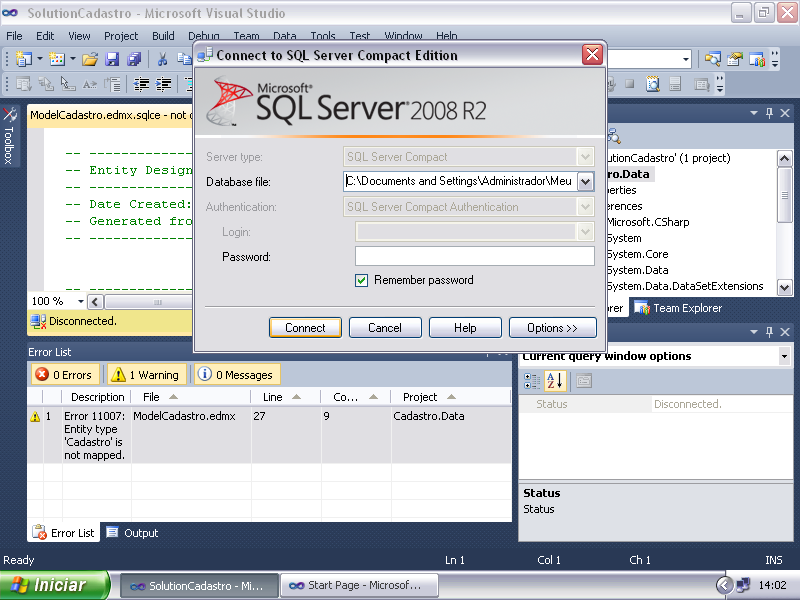Close the Connect to SQL Server dialog

592,54
